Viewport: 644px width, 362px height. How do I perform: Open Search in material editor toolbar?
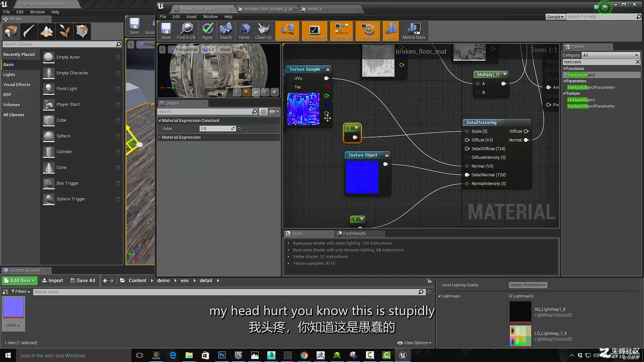226,31
